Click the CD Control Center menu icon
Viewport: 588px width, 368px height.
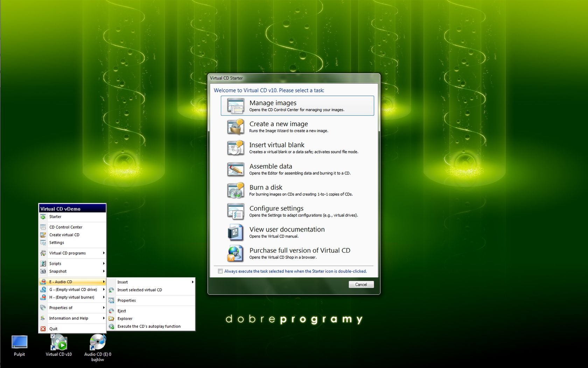coord(43,227)
